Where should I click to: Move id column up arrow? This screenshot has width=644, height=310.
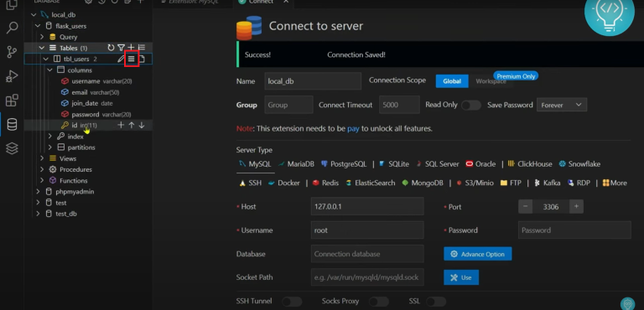click(132, 125)
